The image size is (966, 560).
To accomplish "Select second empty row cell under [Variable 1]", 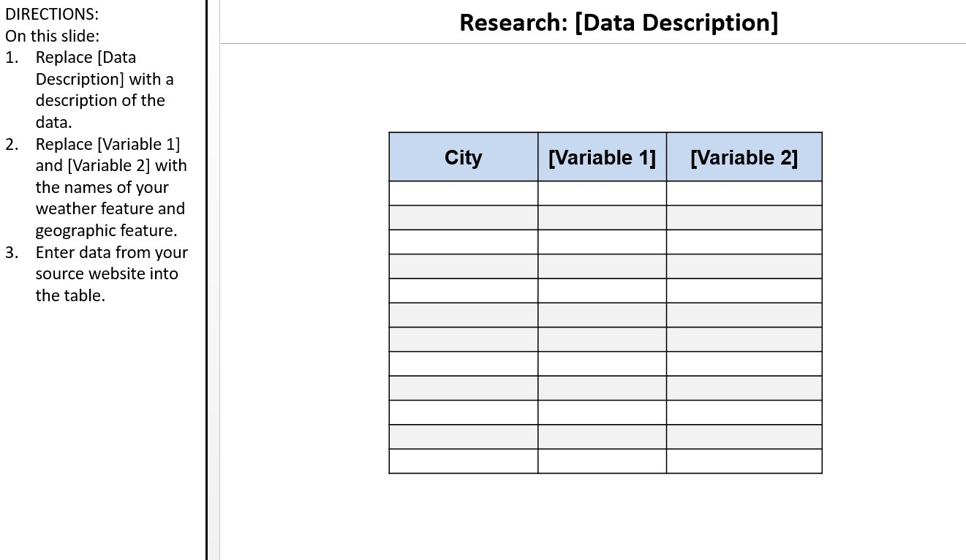I will 602,218.
